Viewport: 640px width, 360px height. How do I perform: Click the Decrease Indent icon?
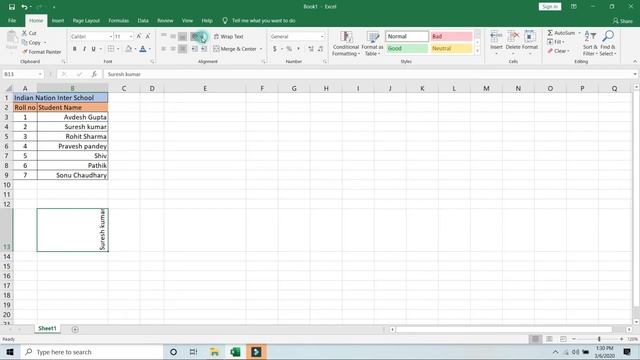click(x=195, y=49)
